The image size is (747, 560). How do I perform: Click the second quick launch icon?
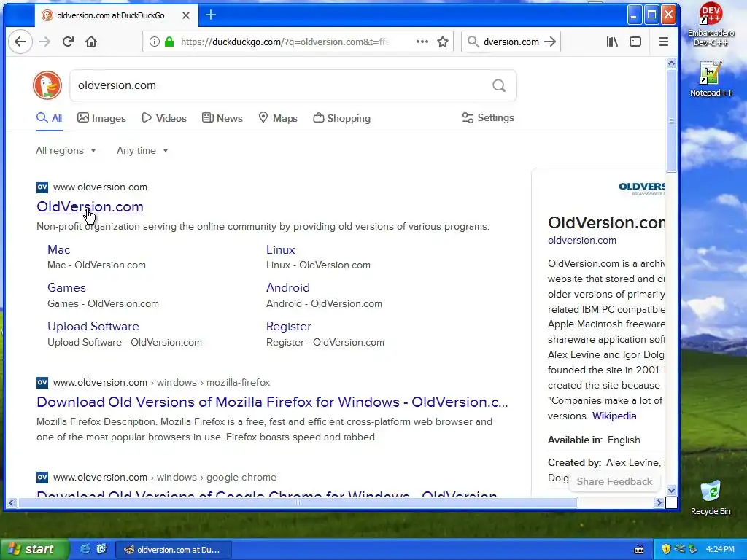pyautogui.click(x=101, y=549)
